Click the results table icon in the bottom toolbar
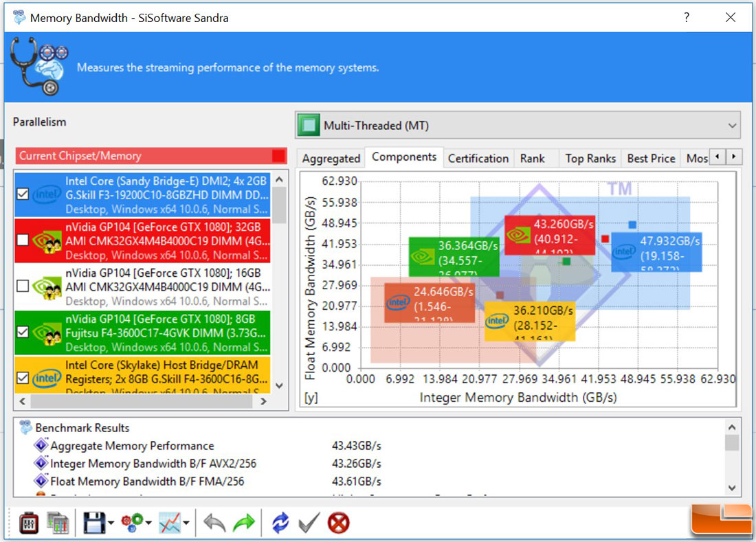Screen dimensions: 756x542 click(58, 523)
